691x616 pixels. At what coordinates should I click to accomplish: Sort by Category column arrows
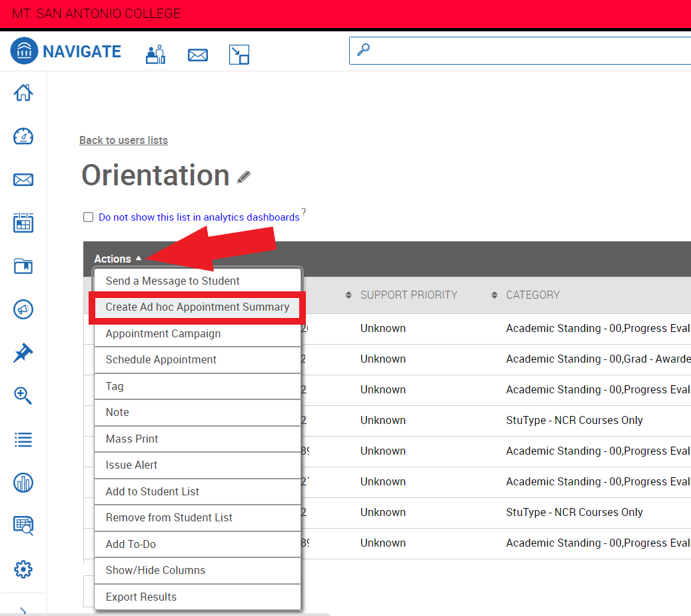coord(494,295)
